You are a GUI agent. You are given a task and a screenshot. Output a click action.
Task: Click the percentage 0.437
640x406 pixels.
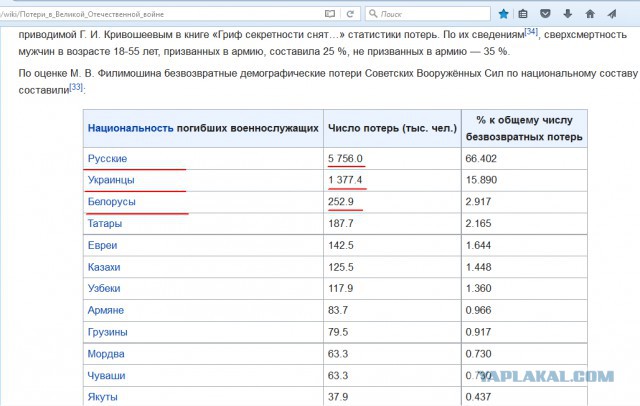coord(478,397)
